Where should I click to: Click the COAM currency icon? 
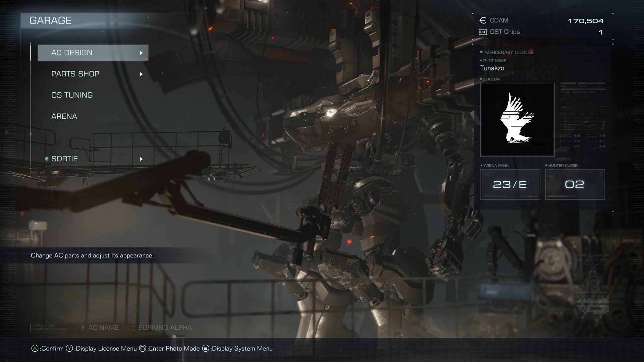pyautogui.click(x=483, y=20)
